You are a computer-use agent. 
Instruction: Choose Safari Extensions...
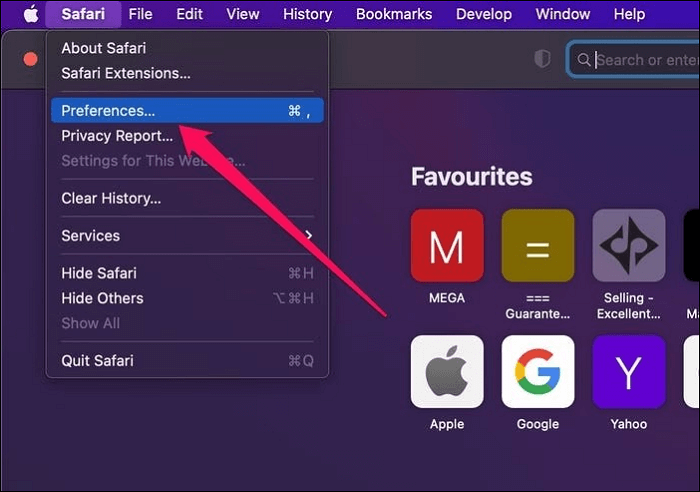click(187, 73)
